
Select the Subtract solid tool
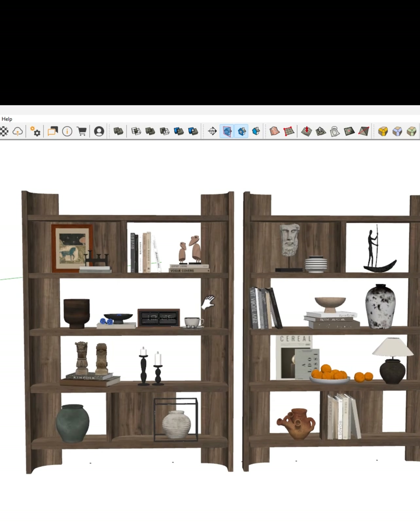tap(165, 131)
